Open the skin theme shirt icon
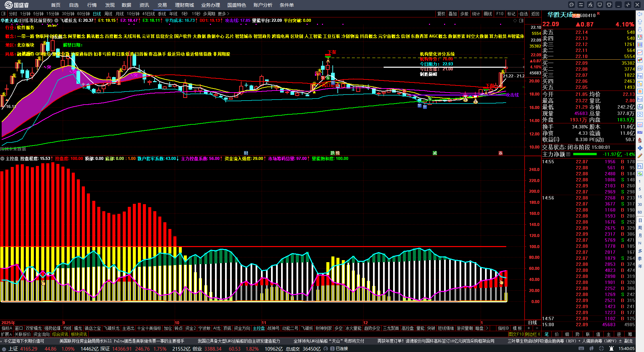Image resolution: width=644 pixels, height=352 pixels. point(609,5)
